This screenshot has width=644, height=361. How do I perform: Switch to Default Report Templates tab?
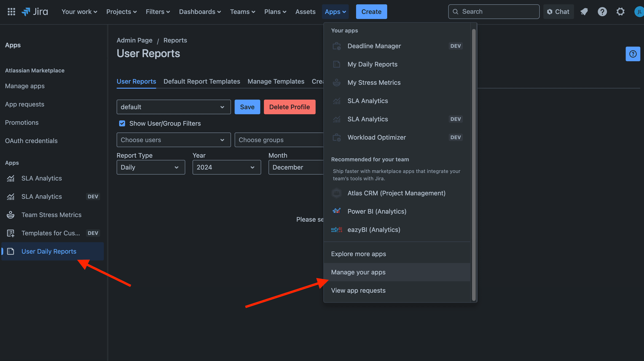(x=201, y=81)
